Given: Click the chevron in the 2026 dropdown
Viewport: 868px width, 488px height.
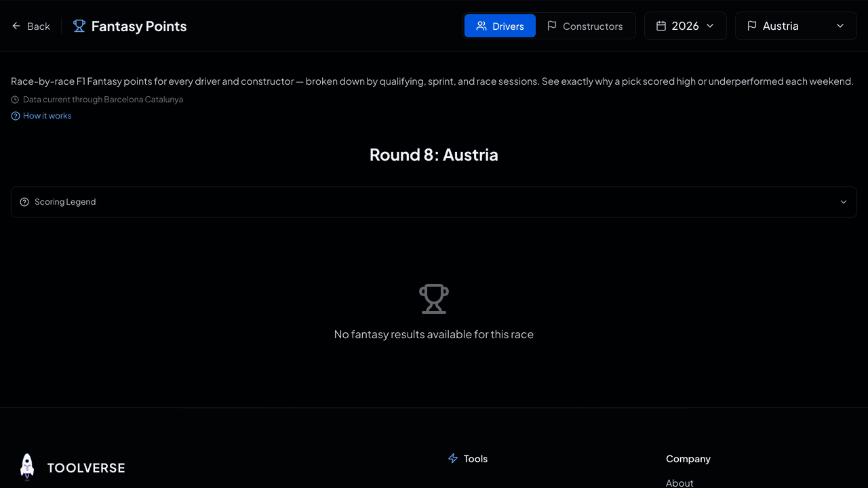Looking at the screenshot, I should click(710, 26).
